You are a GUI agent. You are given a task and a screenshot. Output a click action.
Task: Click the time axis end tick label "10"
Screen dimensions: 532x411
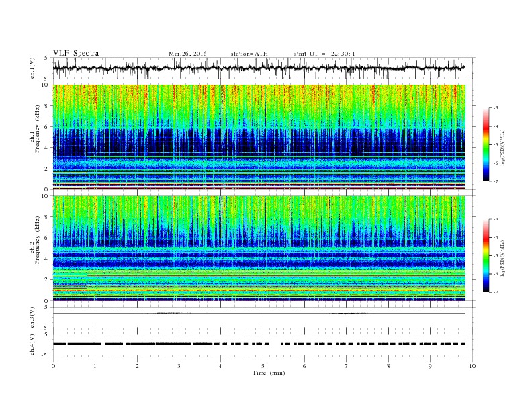[472, 366]
